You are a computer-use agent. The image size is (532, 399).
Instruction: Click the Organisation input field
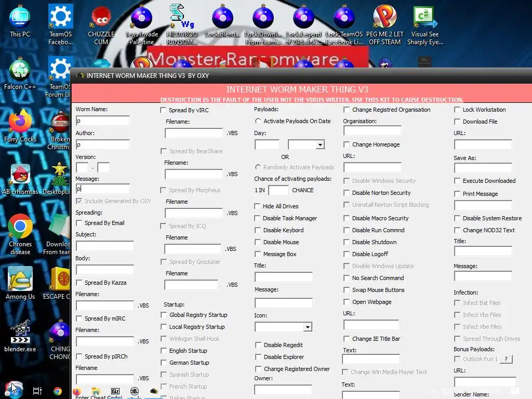click(372, 130)
